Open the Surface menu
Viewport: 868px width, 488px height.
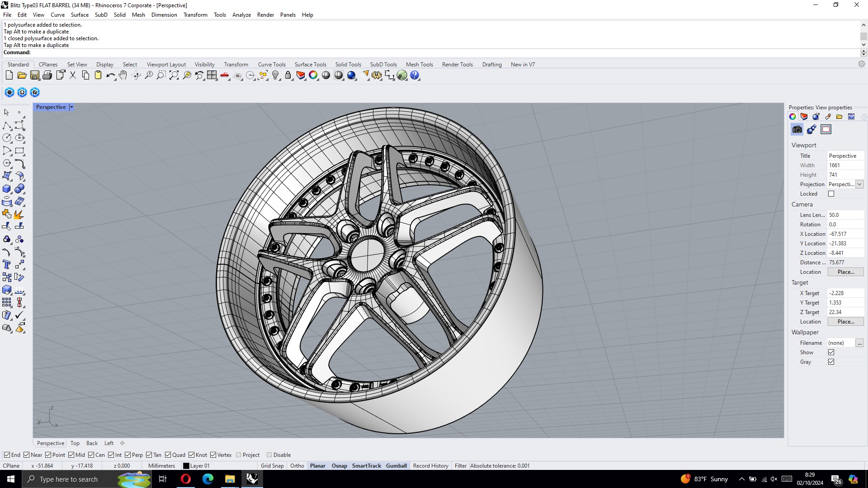tap(80, 15)
